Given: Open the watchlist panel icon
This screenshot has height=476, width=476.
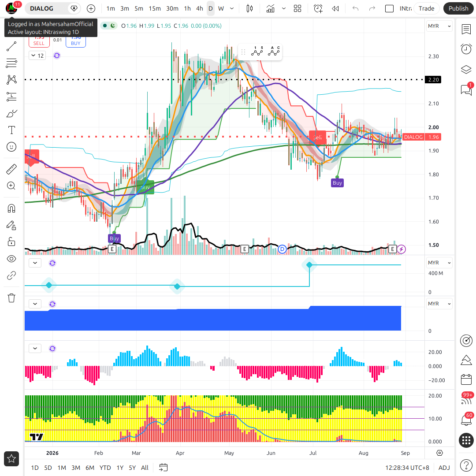Looking at the screenshot, I should (x=466, y=30).
